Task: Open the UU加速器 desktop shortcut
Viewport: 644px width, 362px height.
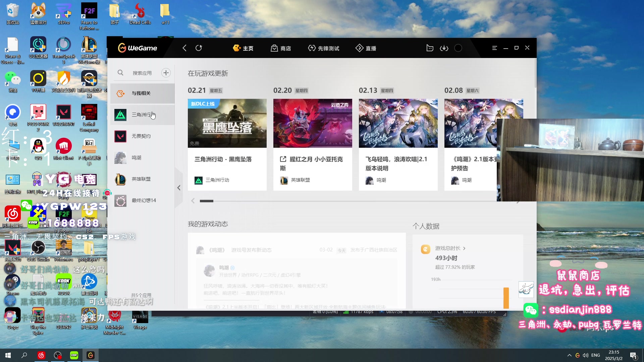Action: 38,48
